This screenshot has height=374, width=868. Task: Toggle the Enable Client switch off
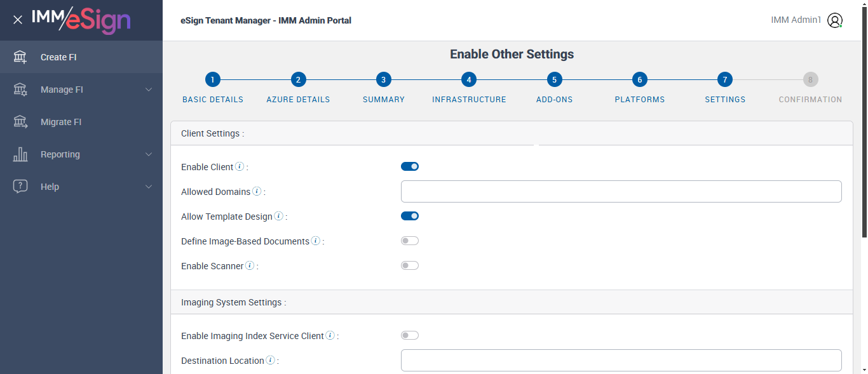[x=410, y=166]
